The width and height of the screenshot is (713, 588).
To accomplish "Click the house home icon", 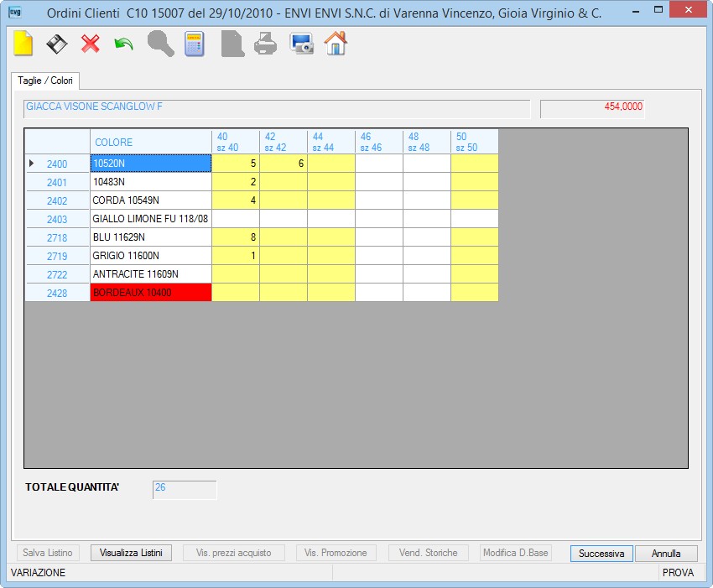I will tap(336, 44).
